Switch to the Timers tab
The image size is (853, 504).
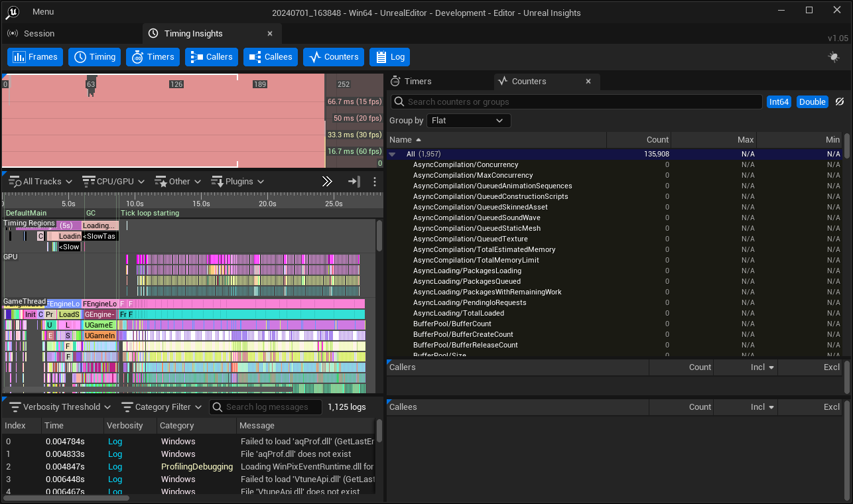[x=440, y=81]
